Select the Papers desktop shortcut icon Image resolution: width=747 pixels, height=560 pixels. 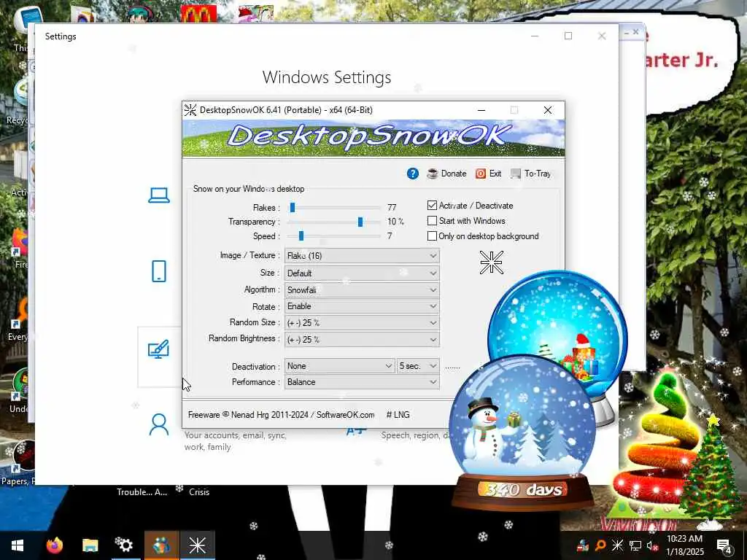[x=23, y=456]
